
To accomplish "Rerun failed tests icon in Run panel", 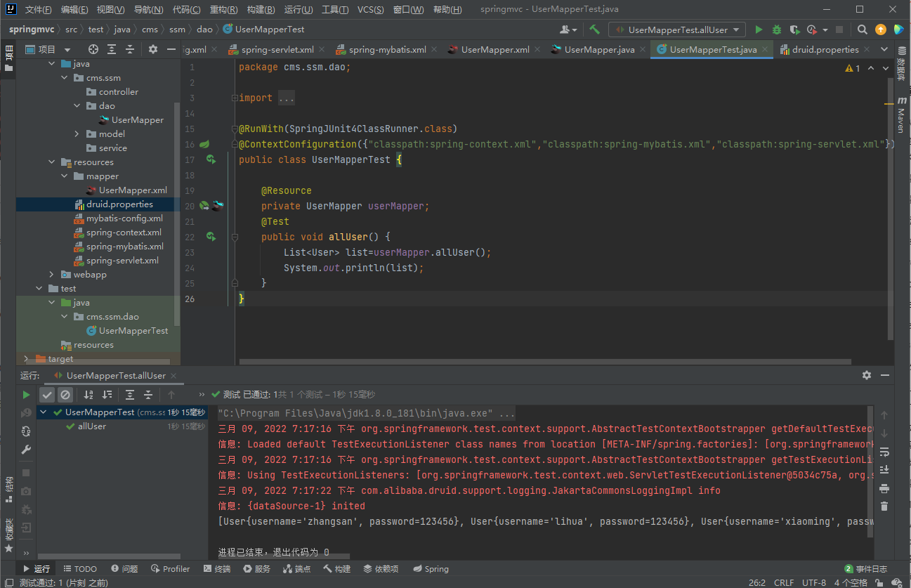I will [x=26, y=413].
